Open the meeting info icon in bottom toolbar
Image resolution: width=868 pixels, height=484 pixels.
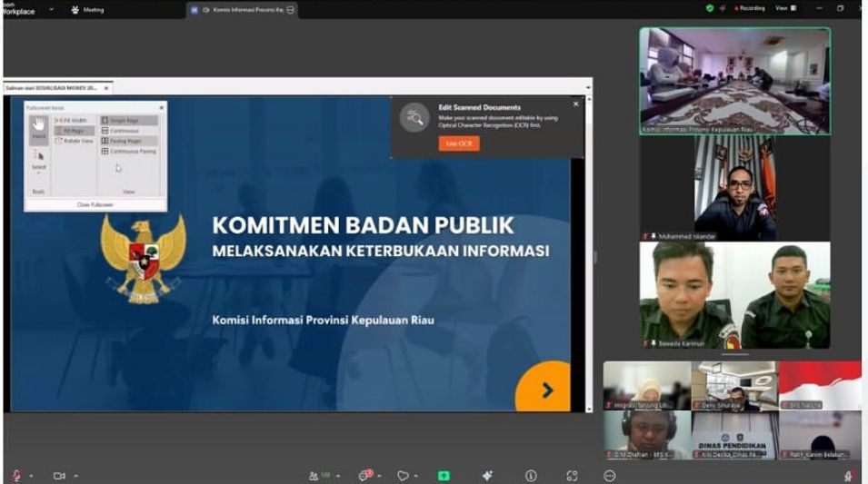pyautogui.click(x=531, y=476)
